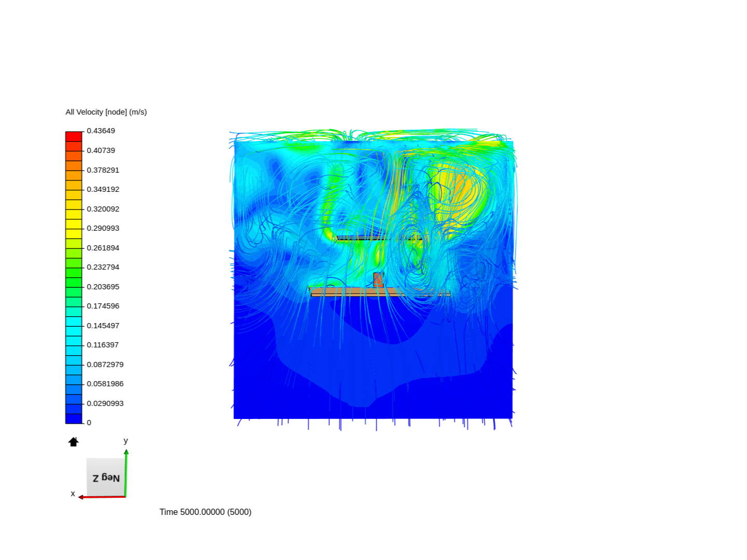Click the legend value 0.261894
The width and height of the screenshot is (747, 560).
coord(103,248)
